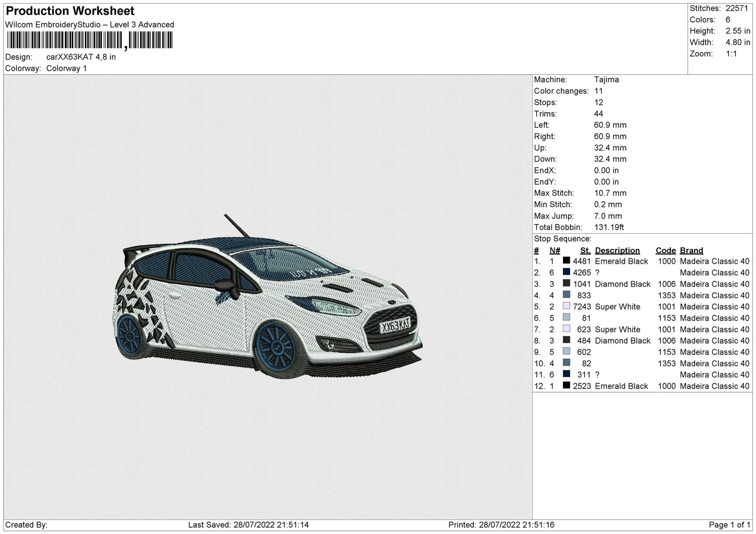This screenshot has width=756, height=534.
Task: Select the Down value '32.4 mm'
Action: [x=610, y=159]
